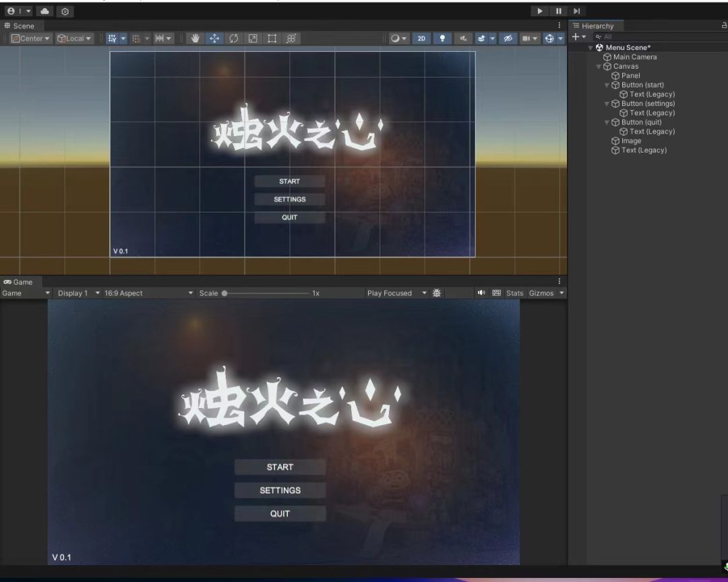Adjust the Game view Scale slider
Screen dimensions: 728x582
[x=266, y=293]
